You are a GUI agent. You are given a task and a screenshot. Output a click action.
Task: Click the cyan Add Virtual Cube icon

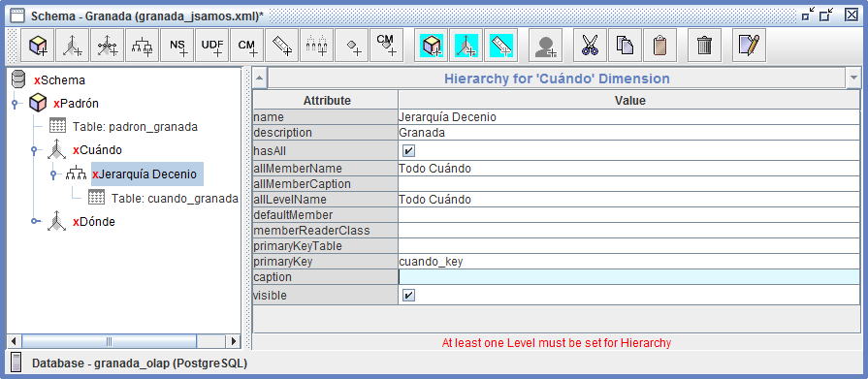pyautogui.click(x=432, y=46)
